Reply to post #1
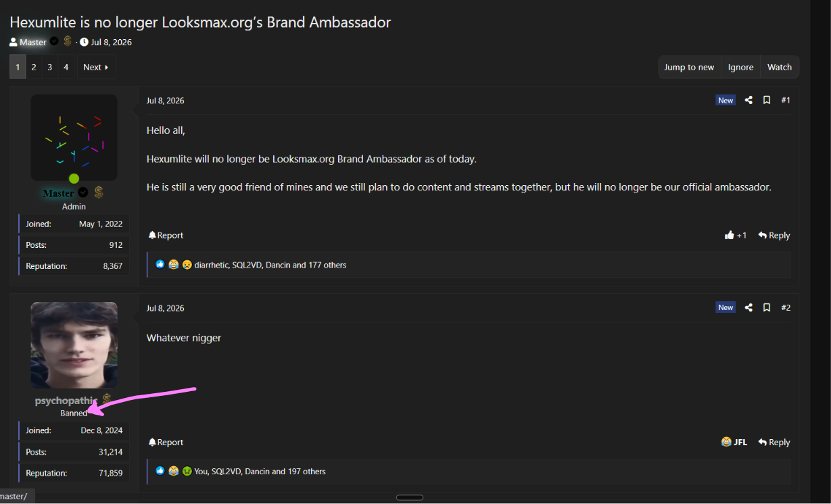Image resolution: width=831 pixels, height=504 pixels. pyautogui.click(x=774, y=235)
